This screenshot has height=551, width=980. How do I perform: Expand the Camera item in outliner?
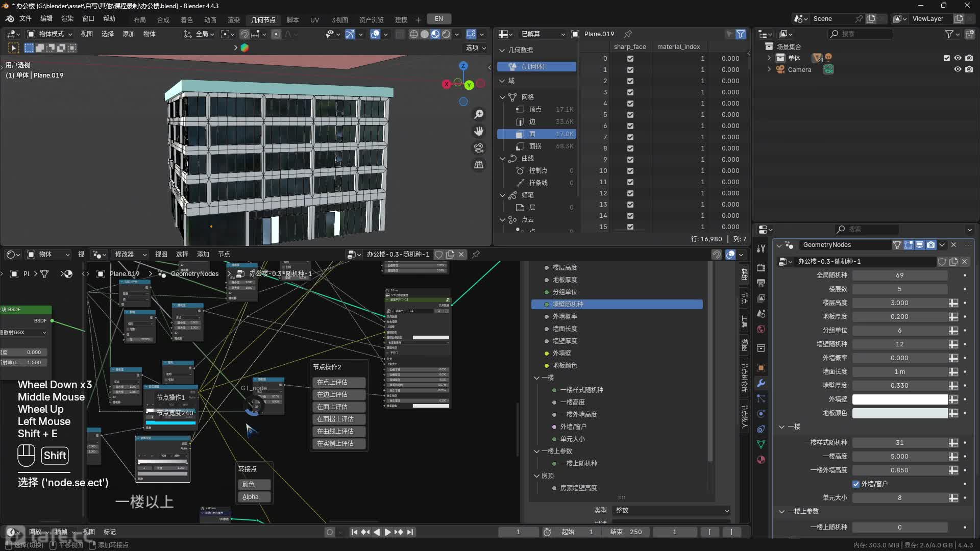[769, 69]
